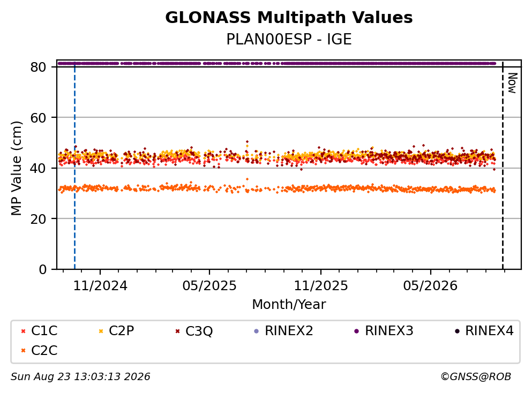Select the 'RINEX4' legend label
The width and height of the screenshot is (532, 393).
[x=489, y=331]
